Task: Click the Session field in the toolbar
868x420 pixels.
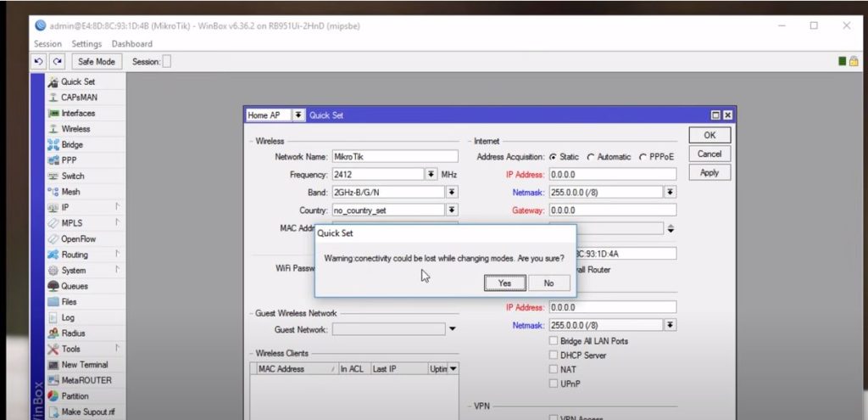Action: (167, 61)
